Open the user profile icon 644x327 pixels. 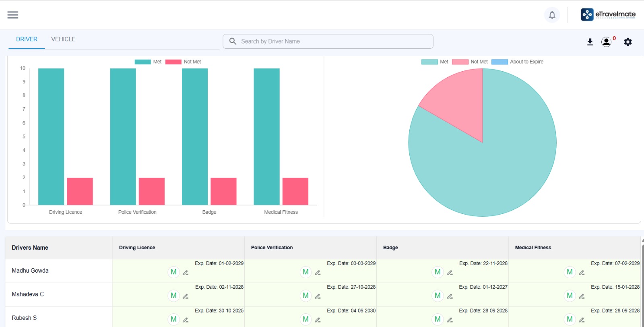606,42
